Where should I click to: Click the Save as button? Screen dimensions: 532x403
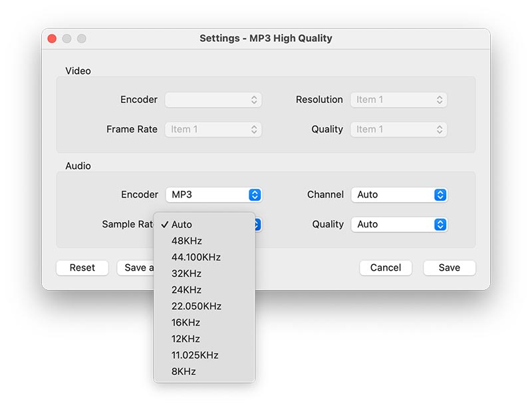pyautogui.click(x=142, y=267)
